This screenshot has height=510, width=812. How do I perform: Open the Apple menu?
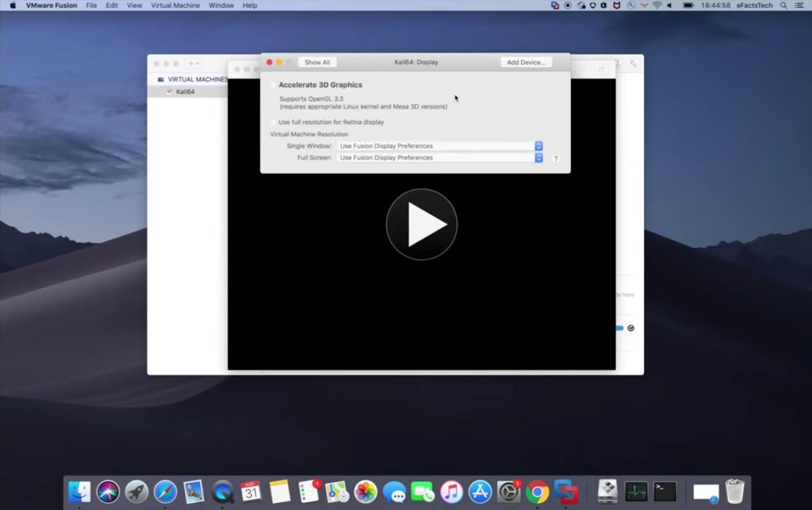point(13,5)
